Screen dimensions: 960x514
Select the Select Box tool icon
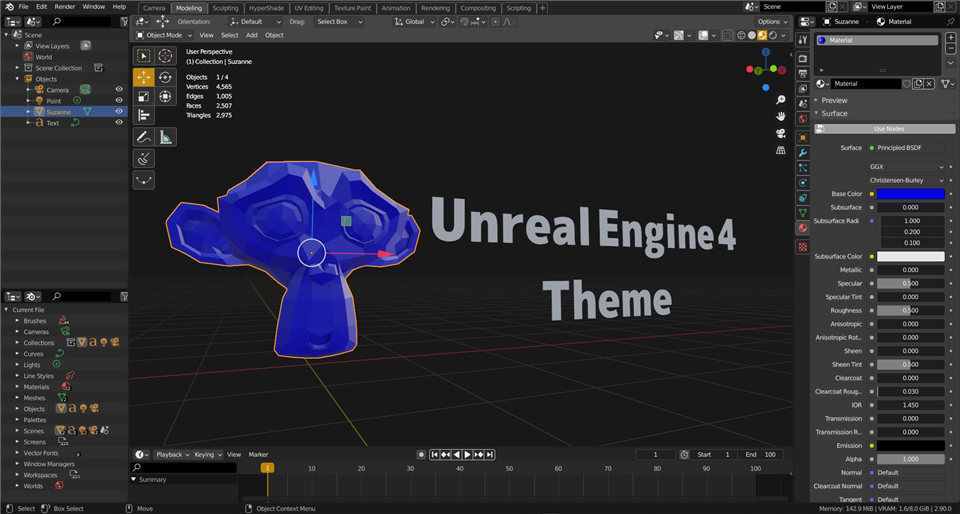click(x=144, y=56)
